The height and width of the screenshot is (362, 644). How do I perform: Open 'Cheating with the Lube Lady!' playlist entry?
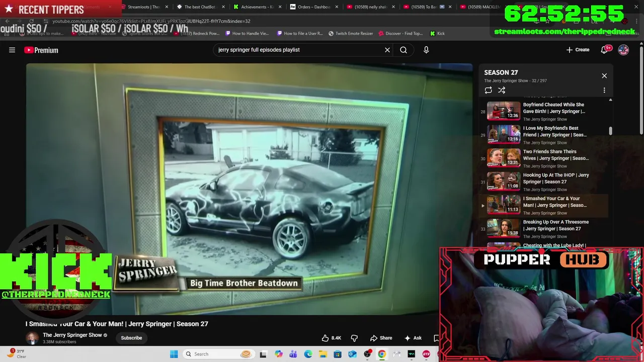[x=554, y=245]
